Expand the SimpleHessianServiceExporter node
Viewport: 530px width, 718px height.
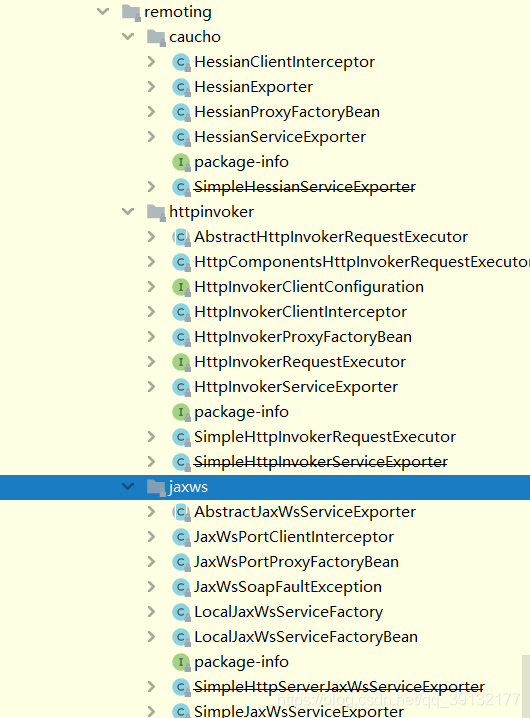[152, 187]
